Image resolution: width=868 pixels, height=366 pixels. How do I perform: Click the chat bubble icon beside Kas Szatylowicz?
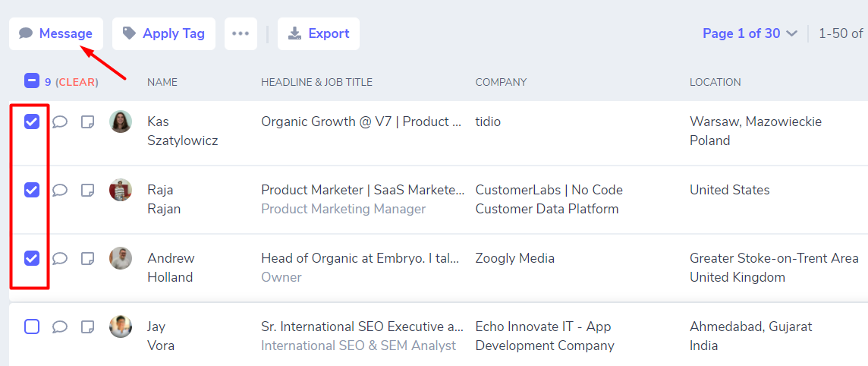[x=60, y=121]
